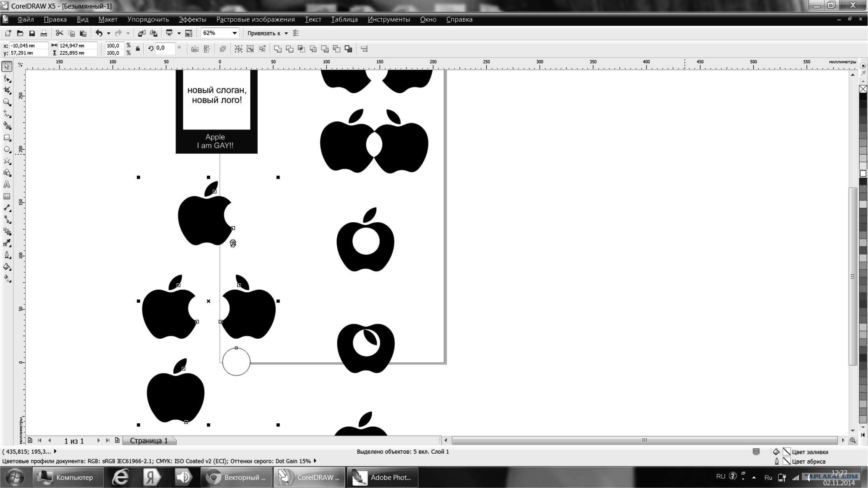
Task: Select the Zoom tool in the toolbox
Action: [7, 102]
